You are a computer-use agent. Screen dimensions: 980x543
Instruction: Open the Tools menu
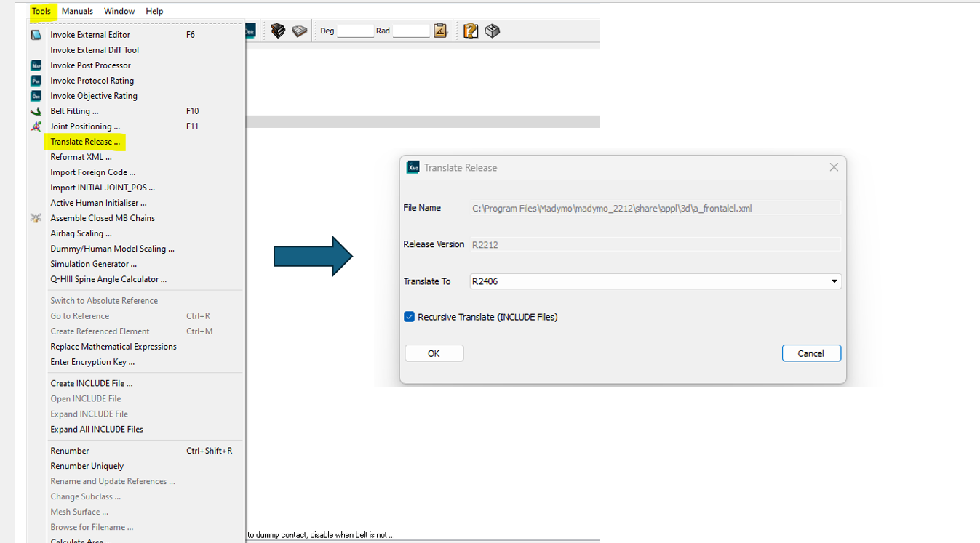tap(41, 11)
